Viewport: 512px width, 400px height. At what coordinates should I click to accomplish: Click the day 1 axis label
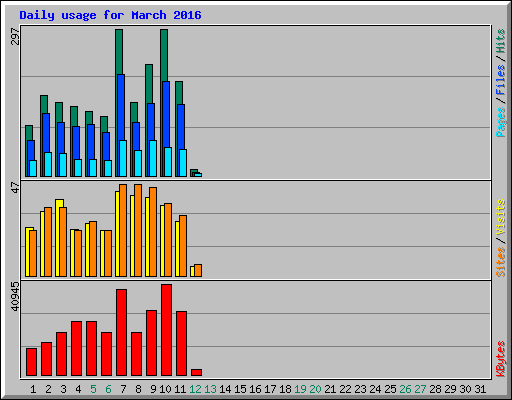33,389
